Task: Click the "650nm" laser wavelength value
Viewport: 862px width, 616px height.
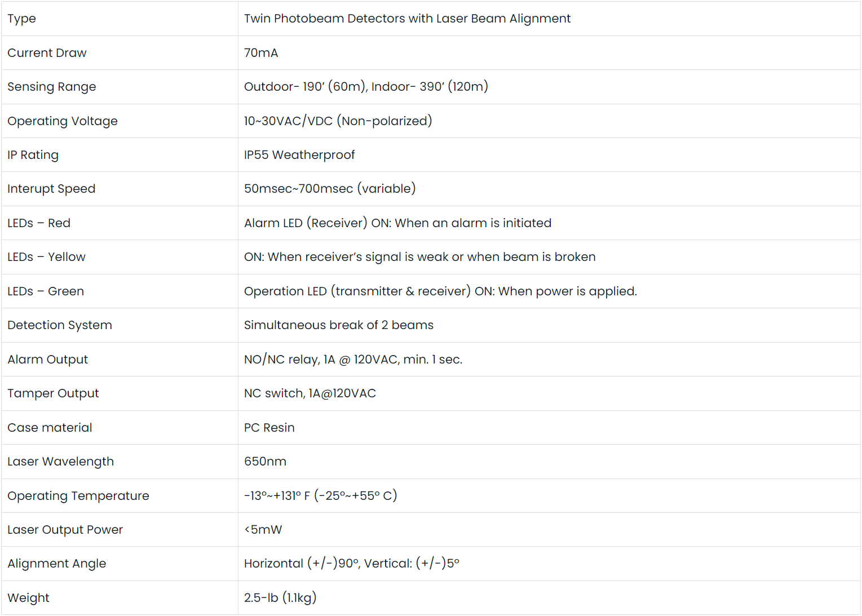Action: [265, 462]
